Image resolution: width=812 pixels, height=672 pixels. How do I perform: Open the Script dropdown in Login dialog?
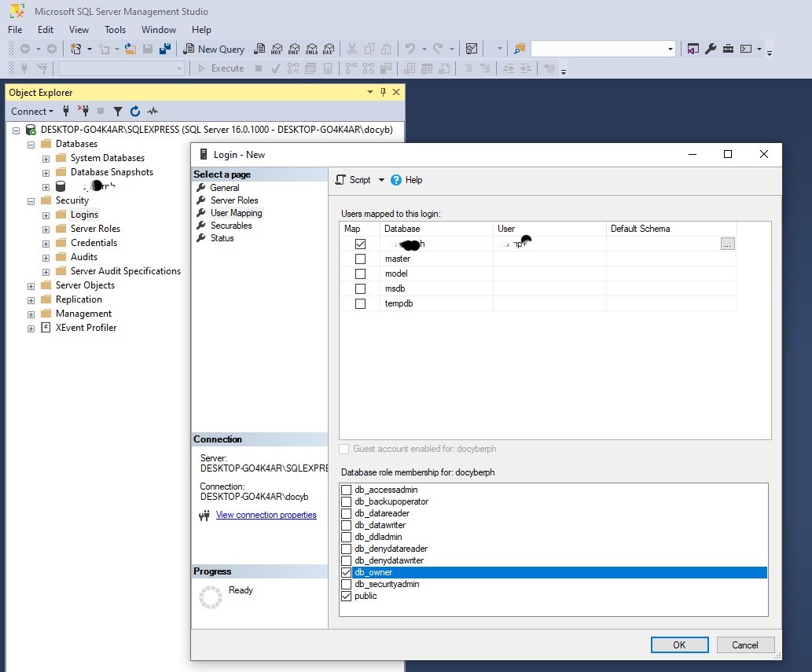tap(383, 180)
